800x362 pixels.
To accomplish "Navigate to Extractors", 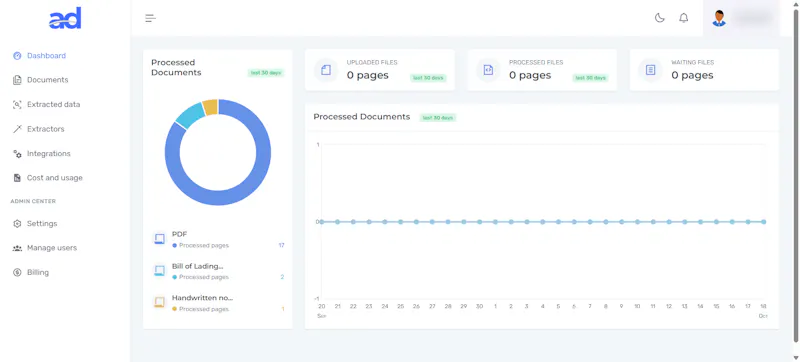I will (46, 129).
